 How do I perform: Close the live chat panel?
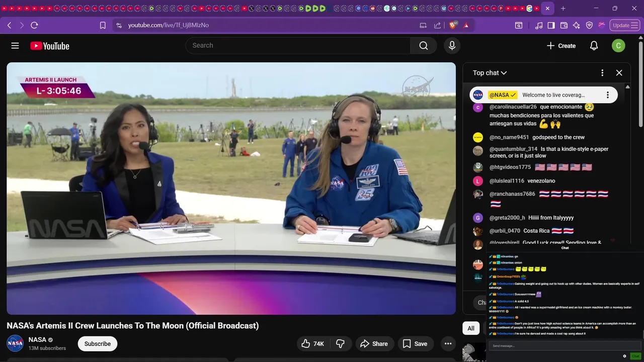point(619,73)
